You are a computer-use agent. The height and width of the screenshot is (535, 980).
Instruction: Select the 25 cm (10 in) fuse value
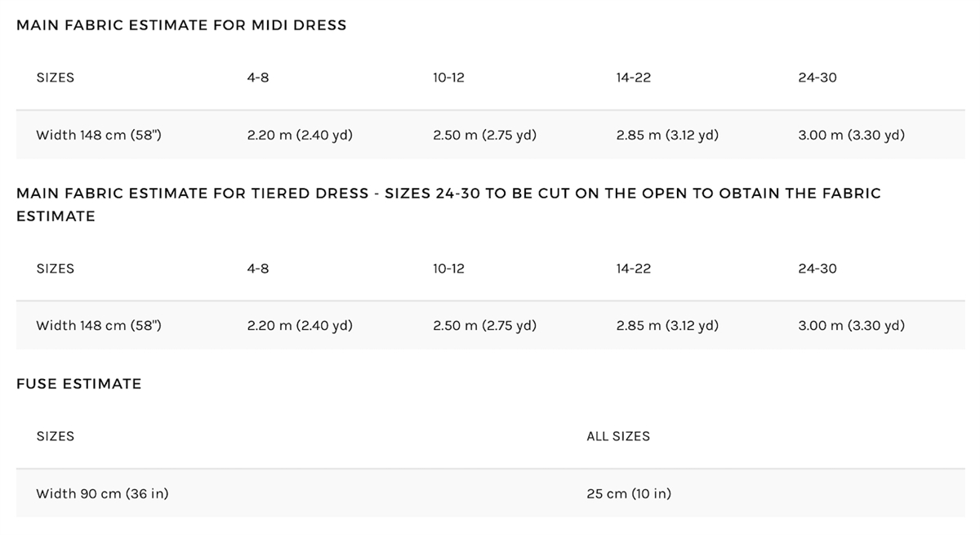pyautogui.click(x=629, y=493)
